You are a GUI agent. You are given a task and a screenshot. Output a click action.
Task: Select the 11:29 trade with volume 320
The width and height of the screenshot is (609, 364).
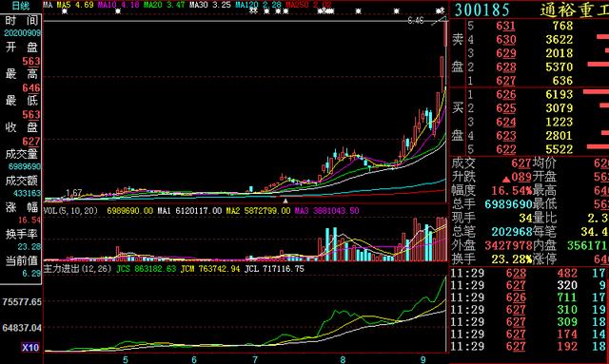coord(529,286)
